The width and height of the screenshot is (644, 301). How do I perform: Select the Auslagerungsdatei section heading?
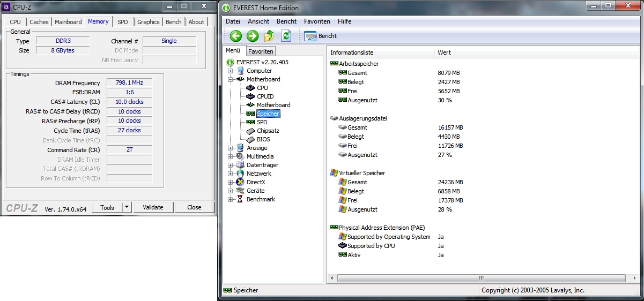pos(363,118)
